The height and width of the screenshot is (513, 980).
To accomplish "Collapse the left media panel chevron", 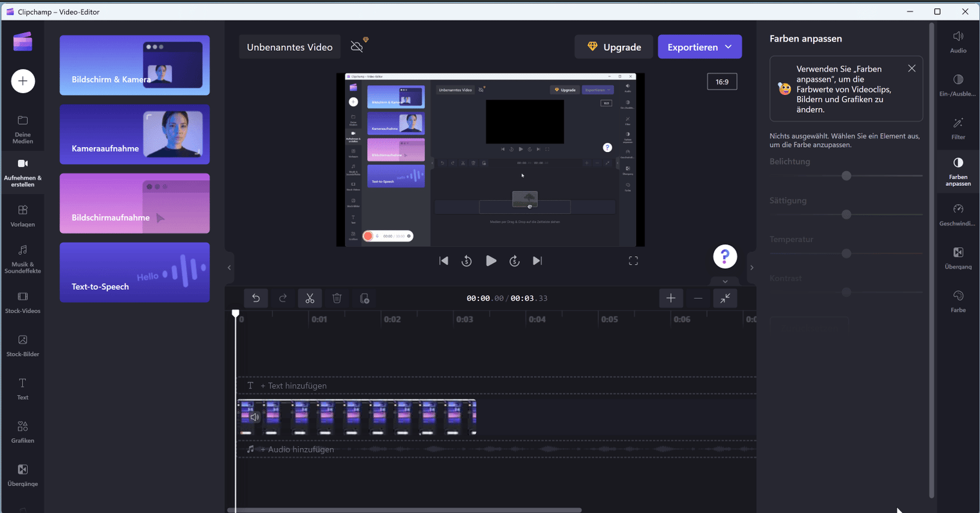I will [229, 268].
